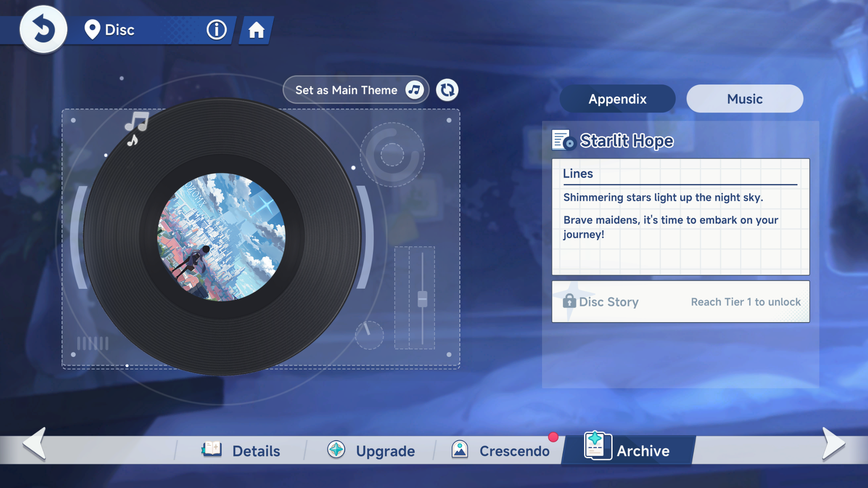Switch to the Appendix tab

617,99
